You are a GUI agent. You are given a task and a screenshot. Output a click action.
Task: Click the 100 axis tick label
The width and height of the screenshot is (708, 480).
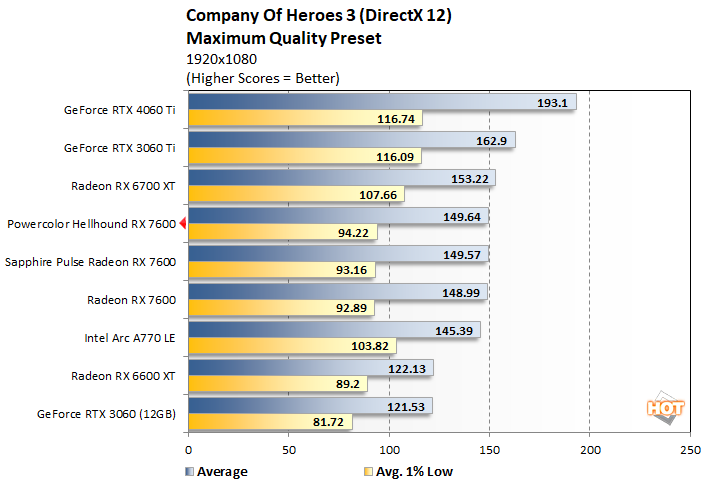coord(389,450)
